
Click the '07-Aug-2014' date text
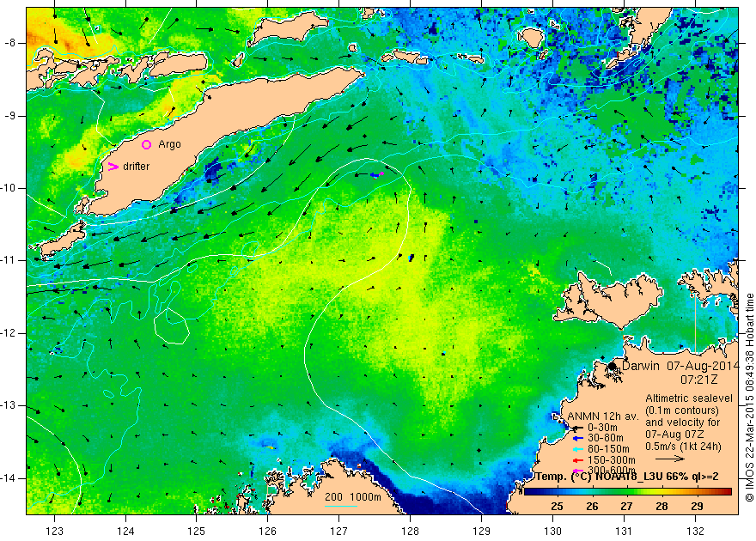pyautogui.click(x=703, y=366)
